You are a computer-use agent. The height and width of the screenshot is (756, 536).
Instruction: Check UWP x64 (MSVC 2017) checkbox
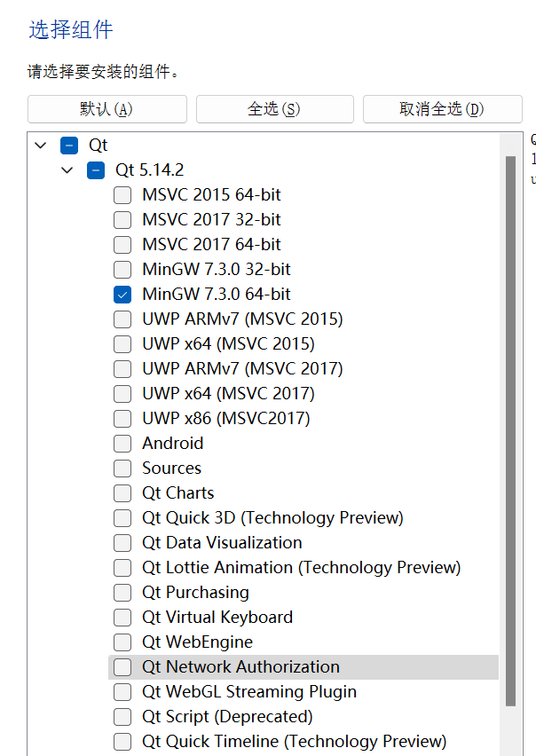(x=122, y=394)
